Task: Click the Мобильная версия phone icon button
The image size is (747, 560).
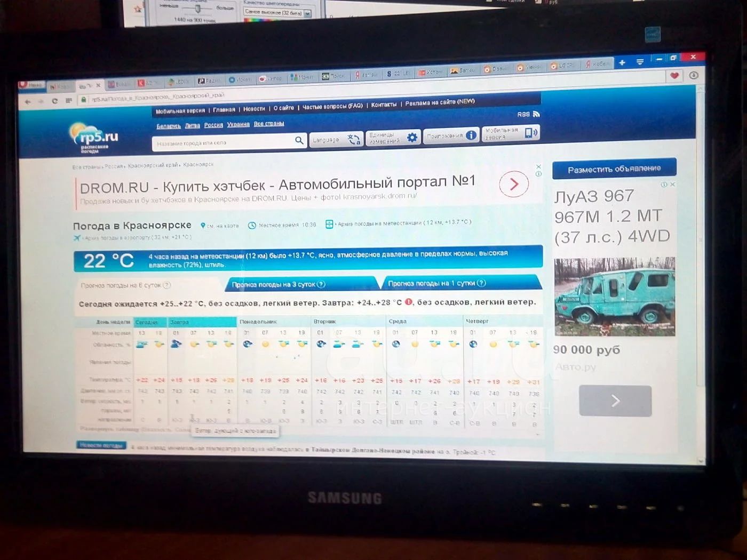Action: point(510,133)
